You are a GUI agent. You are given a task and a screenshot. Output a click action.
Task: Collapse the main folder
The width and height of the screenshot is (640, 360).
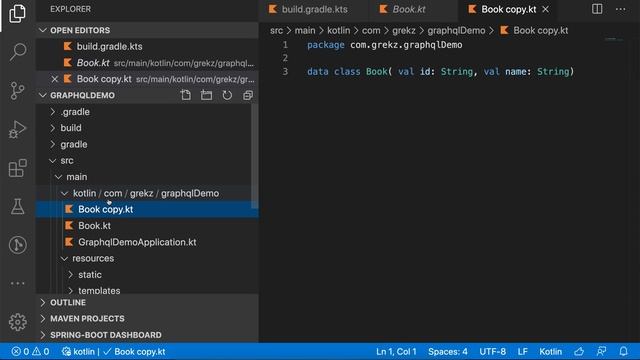(147, 177)
